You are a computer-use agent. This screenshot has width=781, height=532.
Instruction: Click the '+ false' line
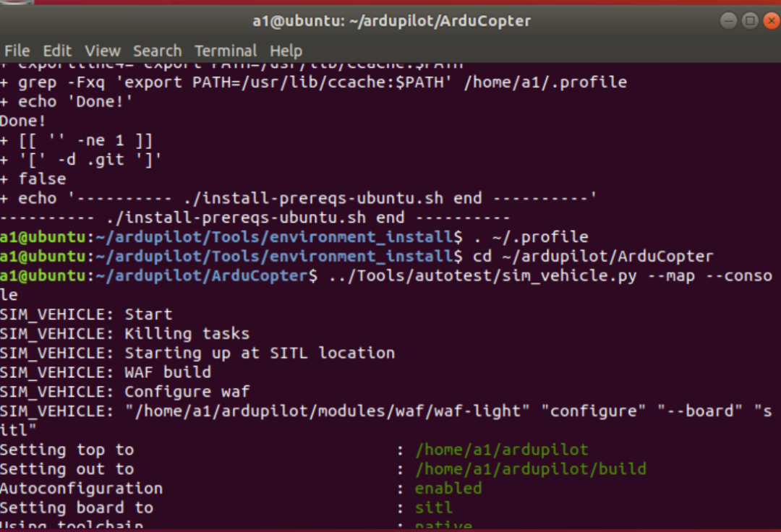(33, 179)
